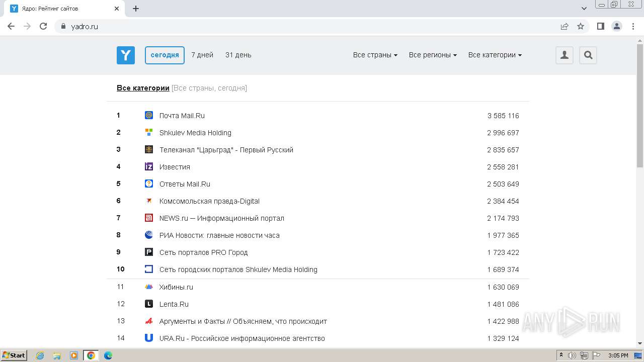This screenshot has width=644, height=362.
Task: Open Microsoft Edge from the taskbar
Action: click(108, 355)
